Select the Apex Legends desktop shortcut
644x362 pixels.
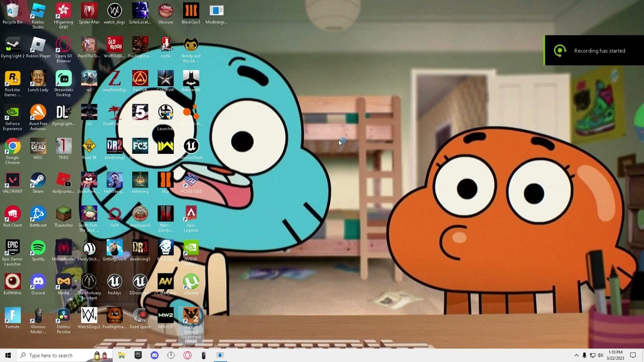[191, 219]
